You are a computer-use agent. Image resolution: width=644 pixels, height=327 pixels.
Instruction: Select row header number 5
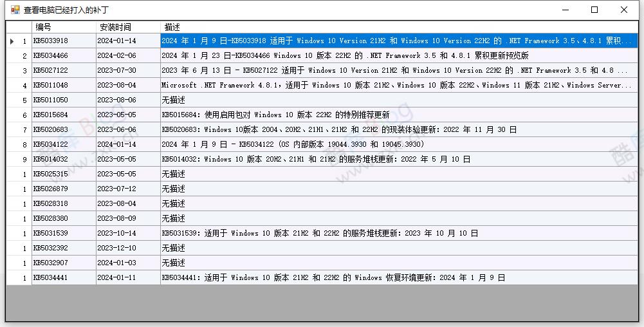coord(19,100)
